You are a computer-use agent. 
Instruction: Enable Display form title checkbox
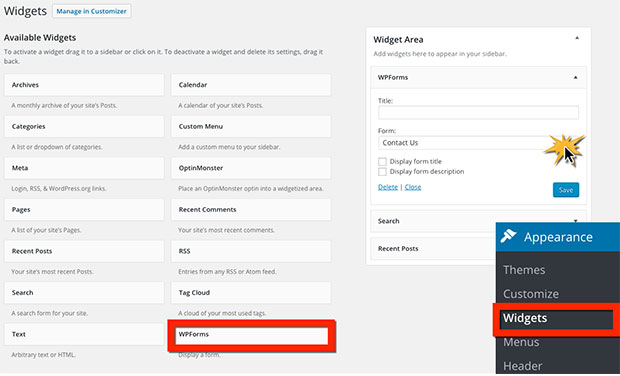pos(382,162)
